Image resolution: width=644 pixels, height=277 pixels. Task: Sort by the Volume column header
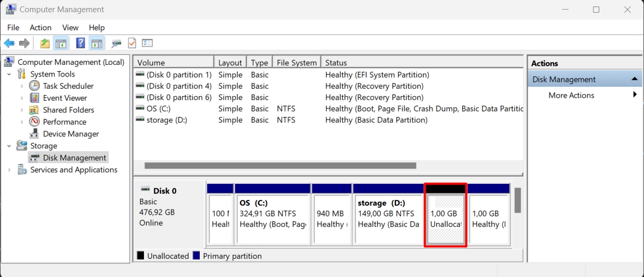coord(174,62)
